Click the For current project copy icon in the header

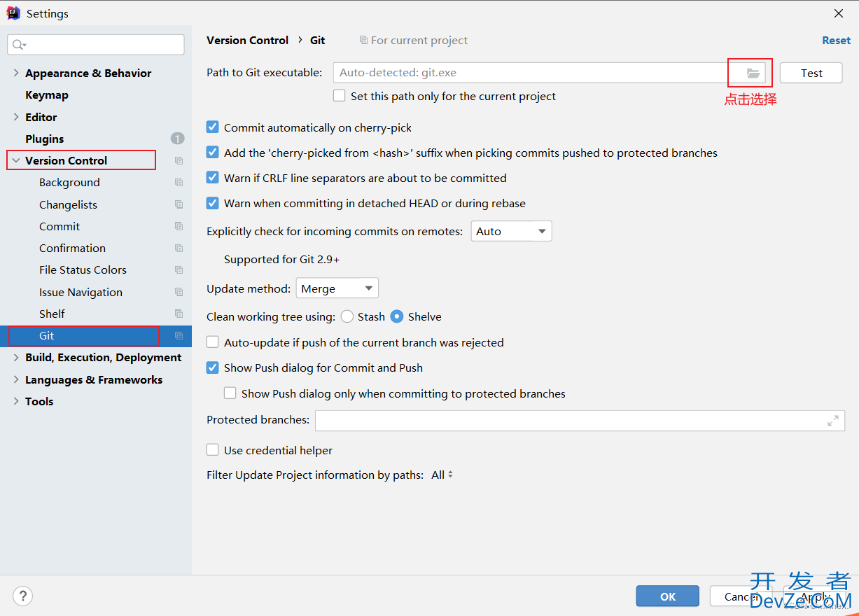[x=363, y=41]
